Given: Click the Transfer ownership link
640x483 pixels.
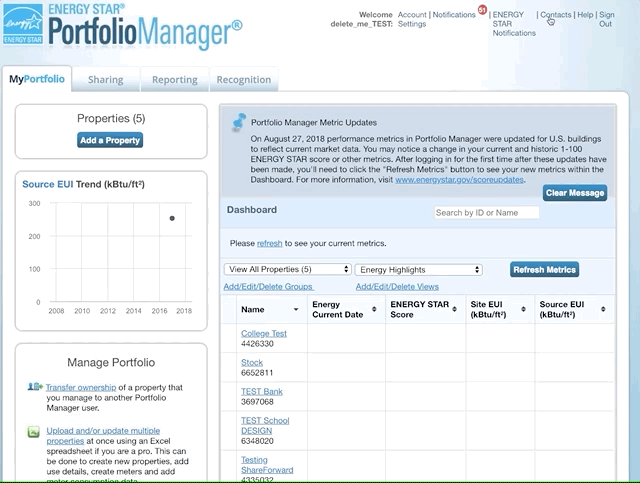Looking at the screenshot, I should click(81, 387).
